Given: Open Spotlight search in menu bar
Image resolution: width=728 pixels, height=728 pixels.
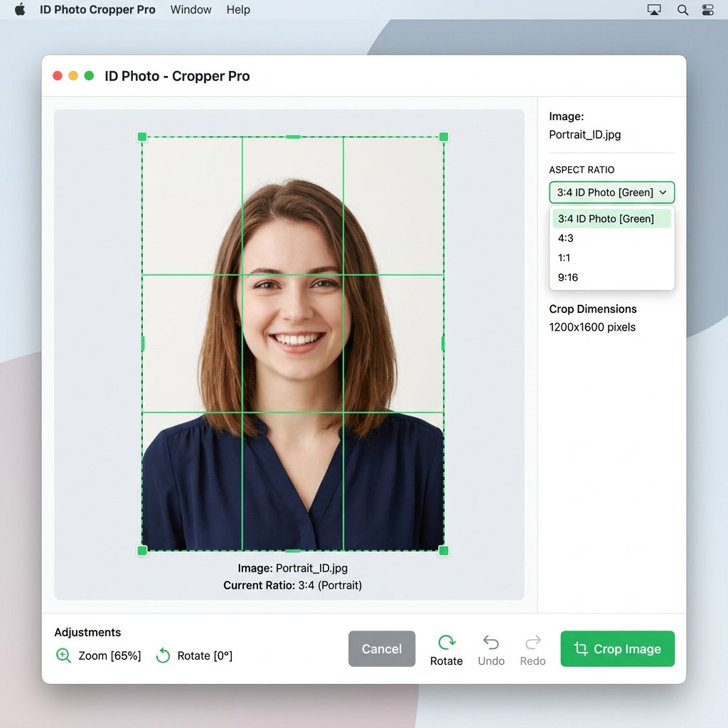Looking at the screenshot, I should point(682,10).
